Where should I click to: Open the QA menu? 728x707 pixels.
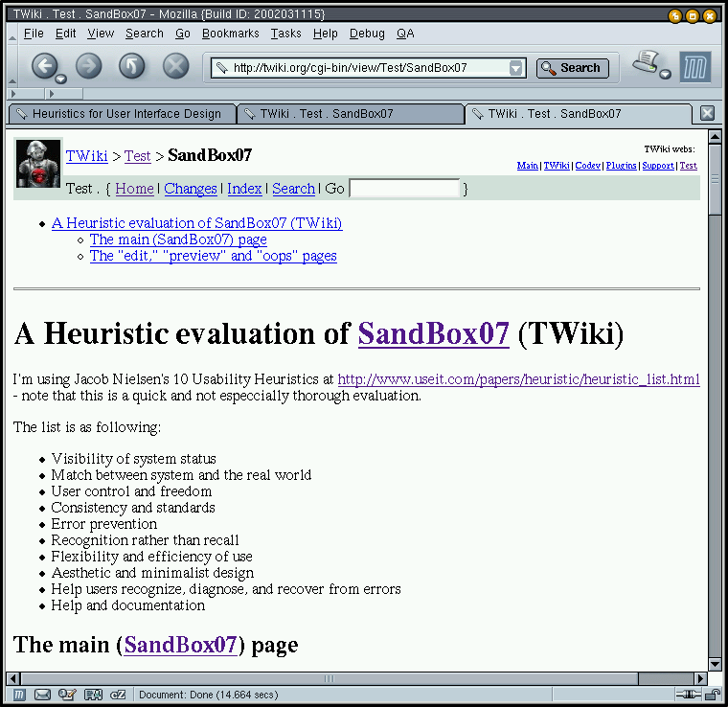(405, 34)
